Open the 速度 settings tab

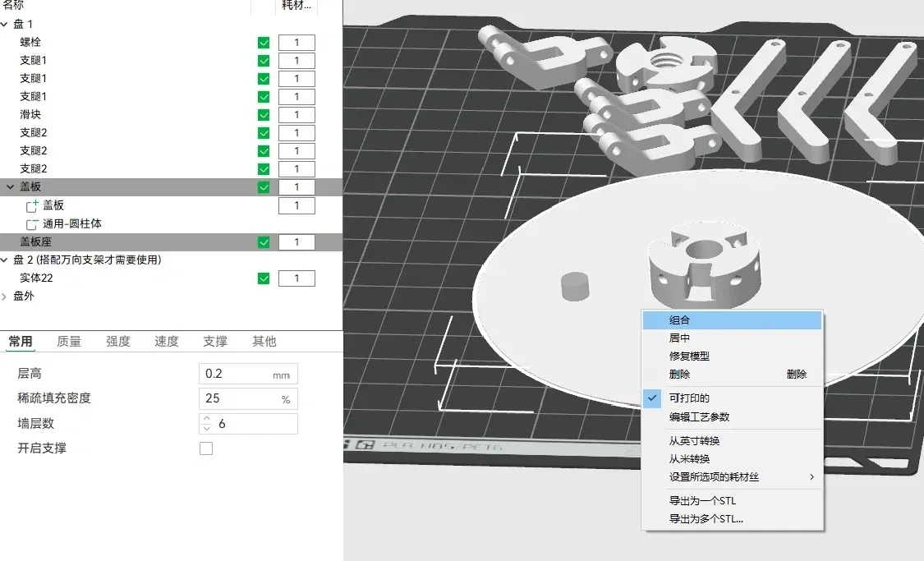[x=167, y=341]
